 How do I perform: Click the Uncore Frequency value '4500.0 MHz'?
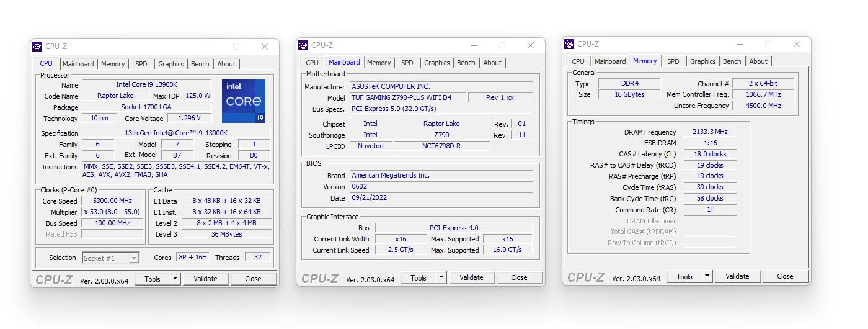point(763,106)
